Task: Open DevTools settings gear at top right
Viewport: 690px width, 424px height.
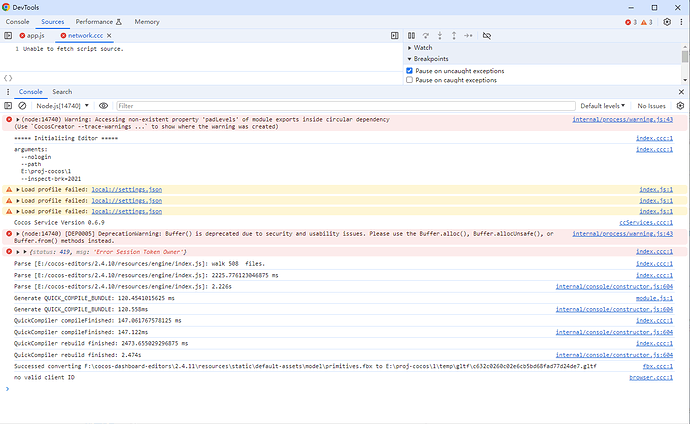Action: tap(667, 21)
